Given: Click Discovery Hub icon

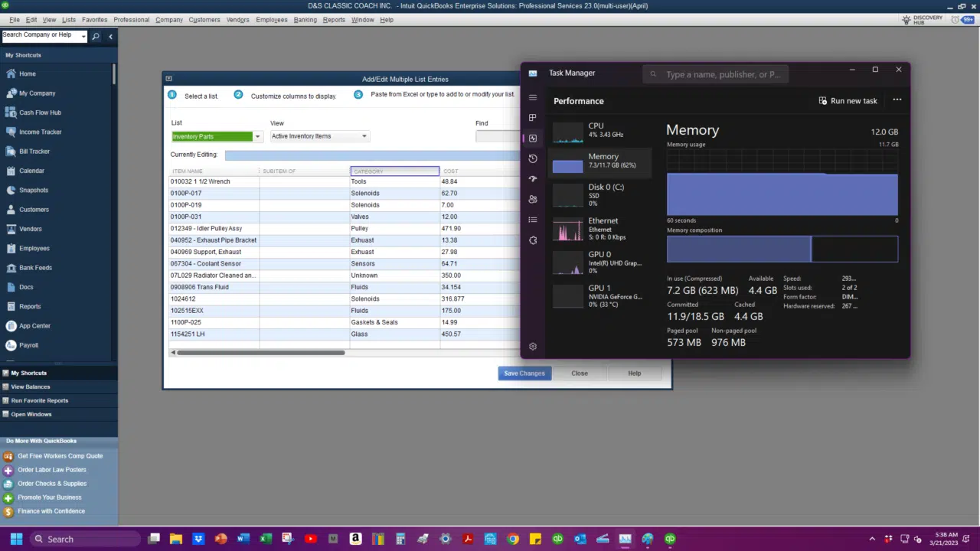Looking at the screenshot, I should (x=906, y=19).
